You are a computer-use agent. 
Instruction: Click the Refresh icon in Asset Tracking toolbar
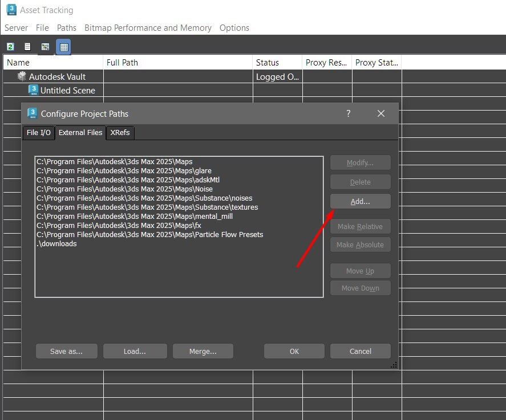[x=11, y=47]
